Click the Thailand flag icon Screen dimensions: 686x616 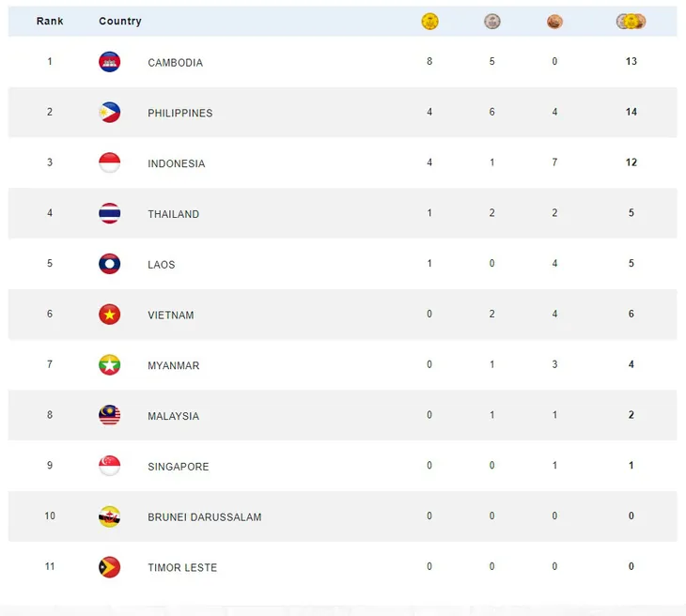coord(109,213)
